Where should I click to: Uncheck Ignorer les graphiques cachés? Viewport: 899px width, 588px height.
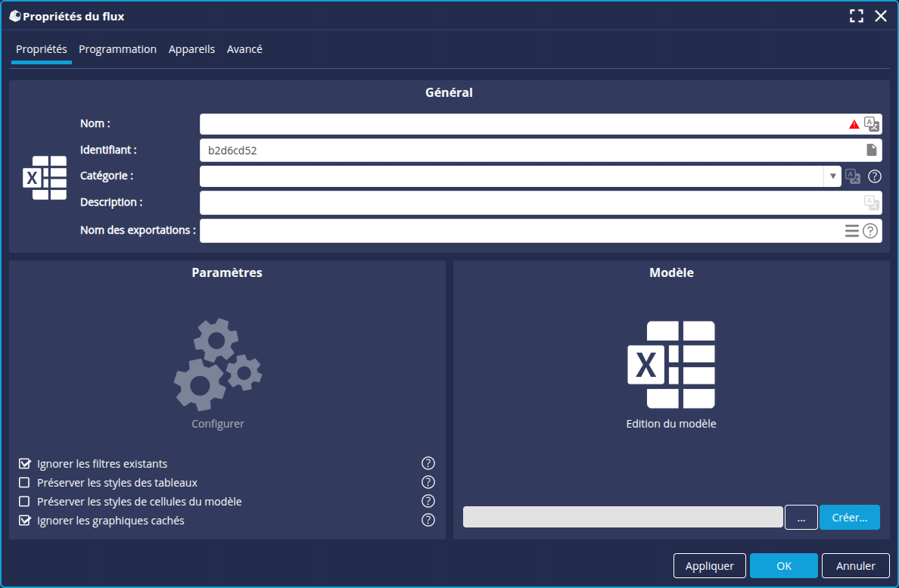[x=25, y=520]
